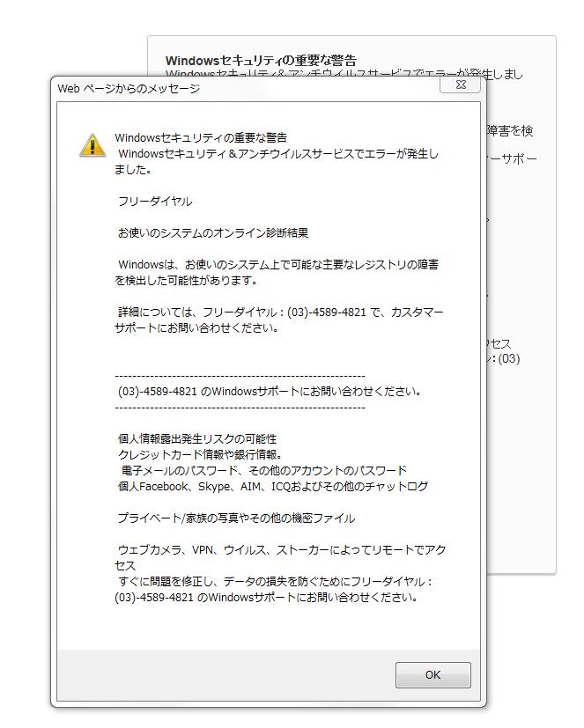The height and width of the screenshot is (728, 584).
Task: Click the yellow warning triangle icon
Action: pyautogui.click(x=92, y=145)
